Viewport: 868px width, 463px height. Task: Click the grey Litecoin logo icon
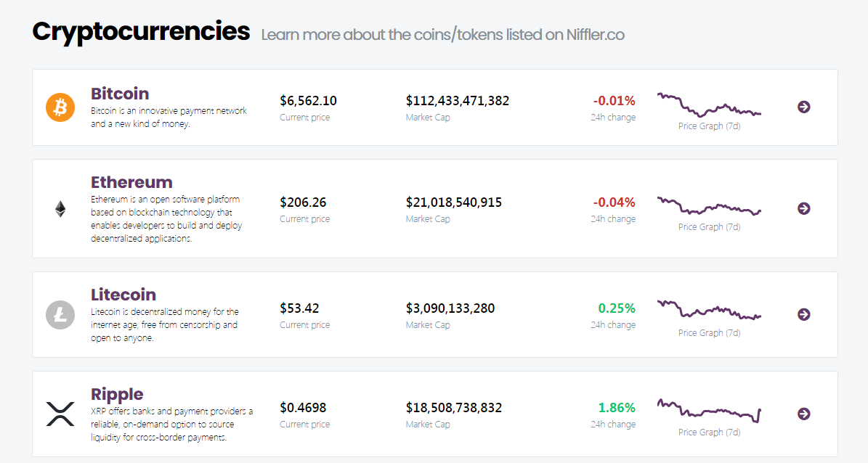(x=60, y=315)
